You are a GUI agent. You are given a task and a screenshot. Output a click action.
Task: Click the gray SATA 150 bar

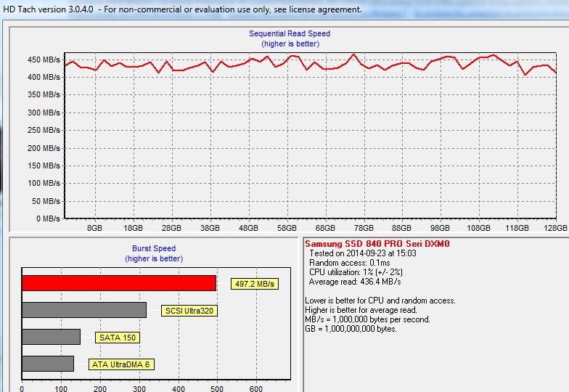point(51,337)
